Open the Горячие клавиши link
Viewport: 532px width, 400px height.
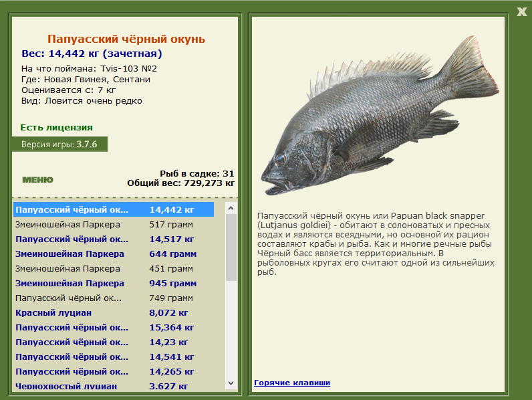click(x=292, y=383)
